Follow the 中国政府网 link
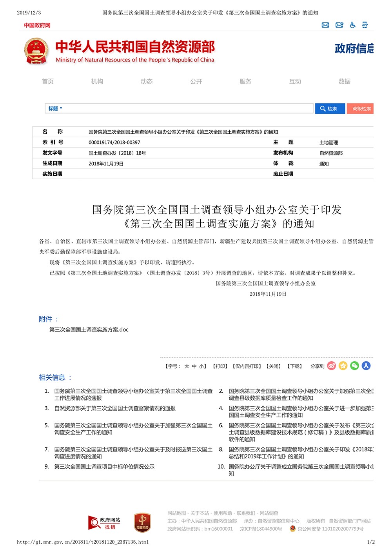 [37, 25]
